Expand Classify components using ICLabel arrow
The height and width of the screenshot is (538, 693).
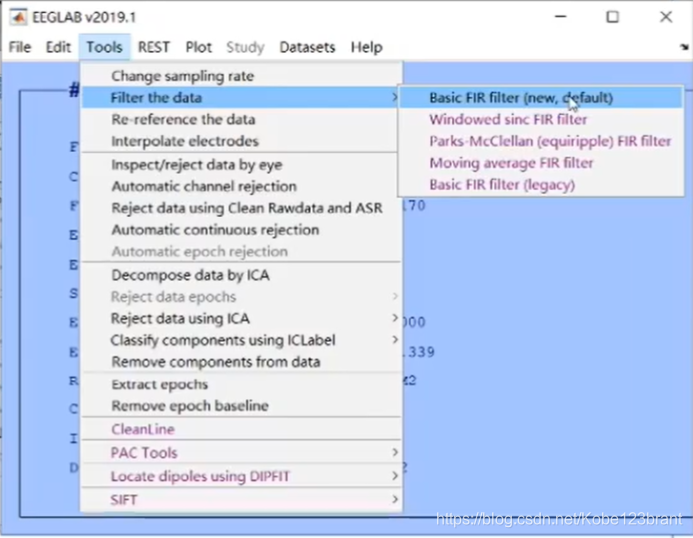394,340
